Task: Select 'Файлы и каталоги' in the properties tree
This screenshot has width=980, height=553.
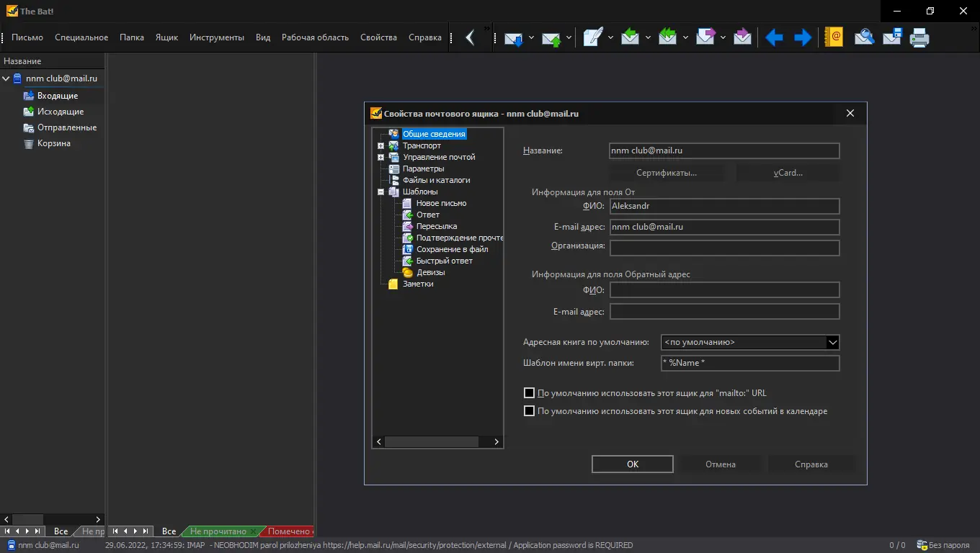Action: click(436, 180)
